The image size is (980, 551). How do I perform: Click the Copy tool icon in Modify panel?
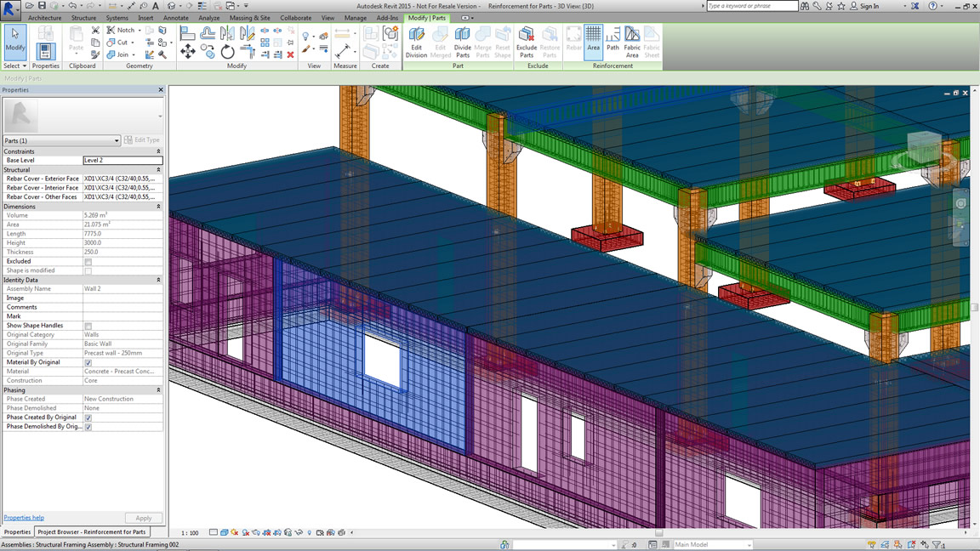click(x=208, y=52)
